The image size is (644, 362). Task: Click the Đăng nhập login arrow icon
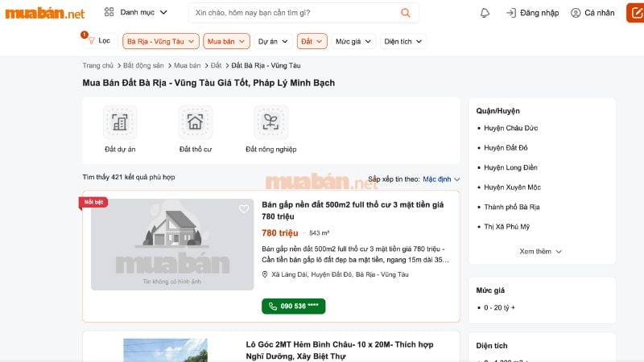(511, 13)
